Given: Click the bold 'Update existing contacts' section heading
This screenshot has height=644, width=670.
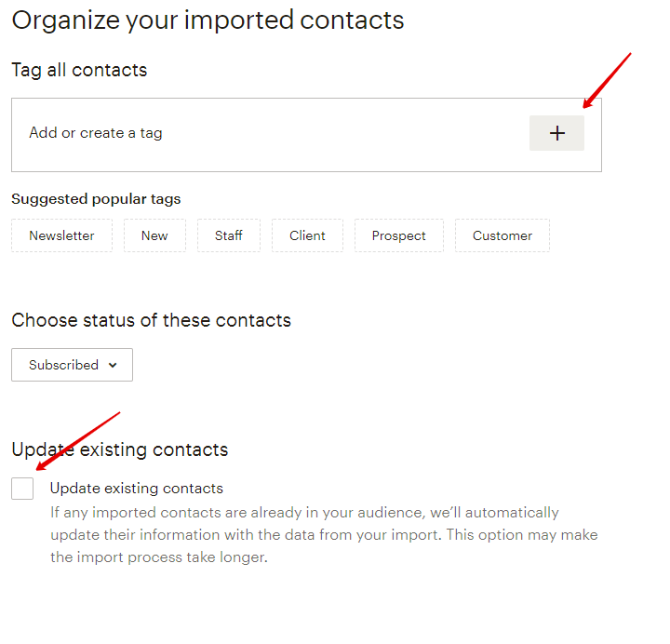Looking at the screenshot, I should pos(119,449).
